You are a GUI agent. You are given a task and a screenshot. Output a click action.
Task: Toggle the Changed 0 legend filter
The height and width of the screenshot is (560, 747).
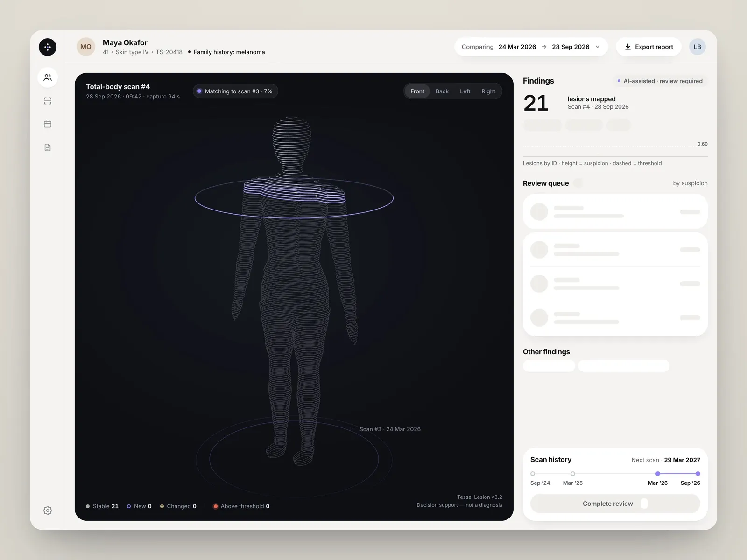[178, 506]
